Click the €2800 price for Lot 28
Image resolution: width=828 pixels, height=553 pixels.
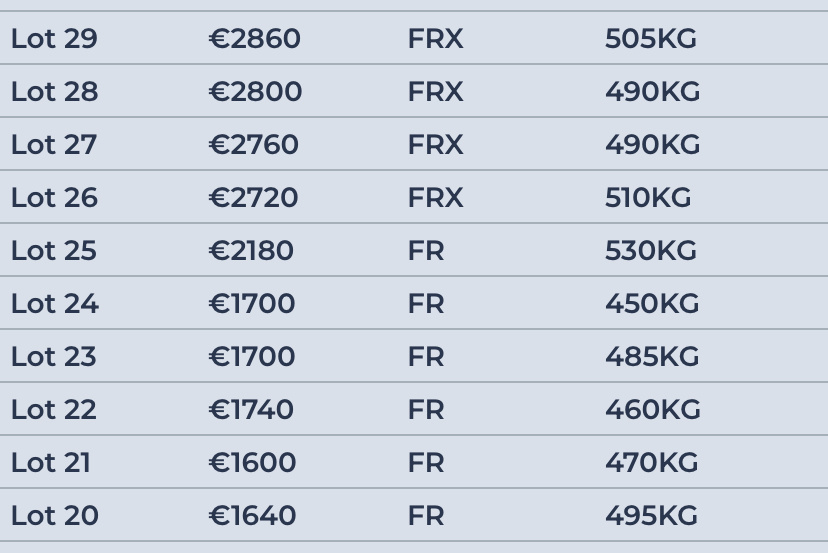tap(255, 91)
